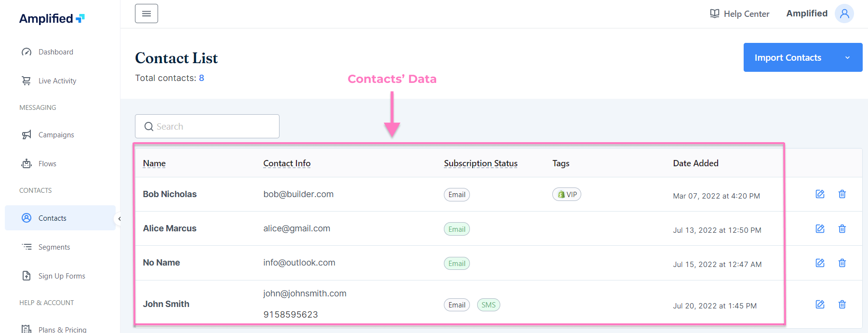Click the Dashboard gauge icon
Screen dimensions: 868x333
click(x=27, y=52)
